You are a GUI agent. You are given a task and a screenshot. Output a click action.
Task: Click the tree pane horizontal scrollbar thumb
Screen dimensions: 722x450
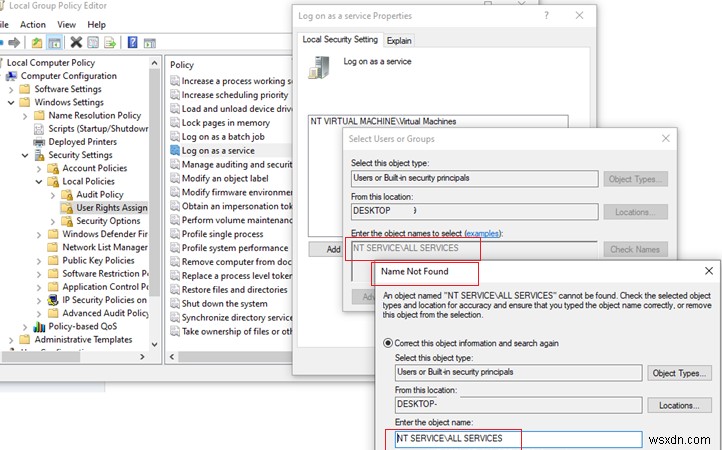[x=41, y=356]
